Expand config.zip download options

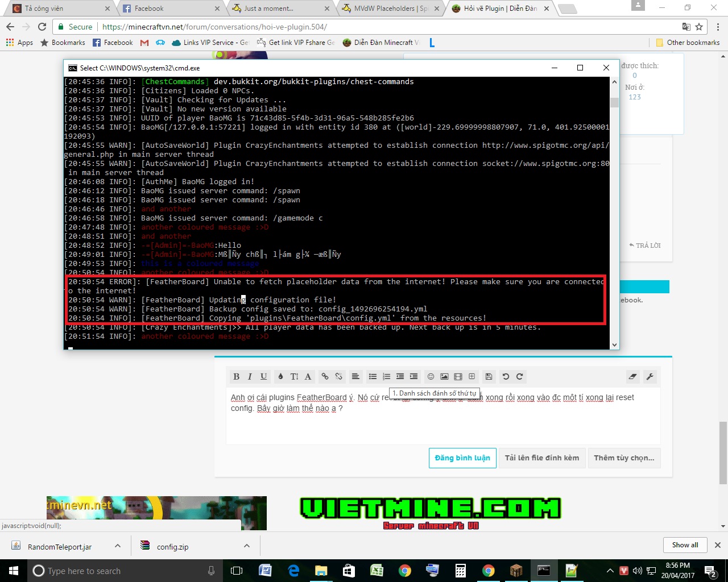coord(246,545)
